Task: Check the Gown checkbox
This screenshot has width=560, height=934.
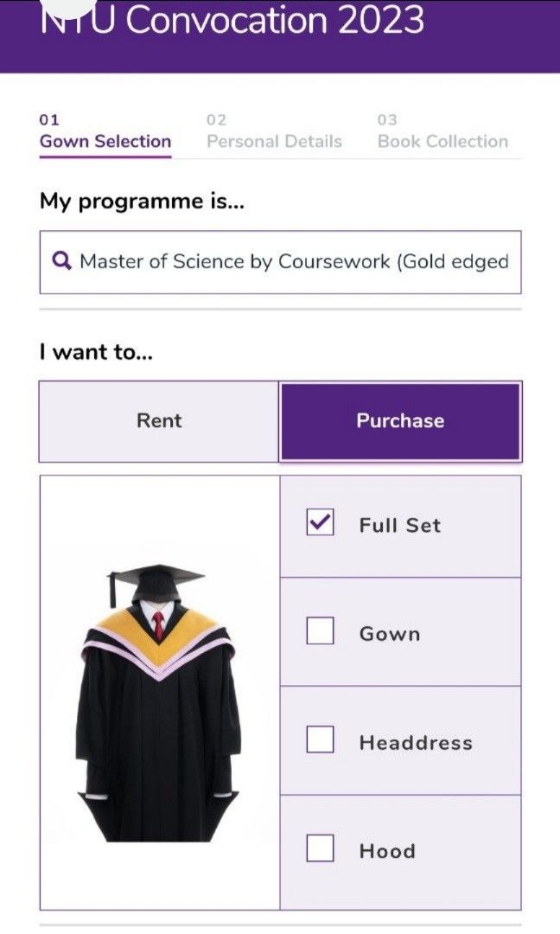Action: (x=320, y=633)
